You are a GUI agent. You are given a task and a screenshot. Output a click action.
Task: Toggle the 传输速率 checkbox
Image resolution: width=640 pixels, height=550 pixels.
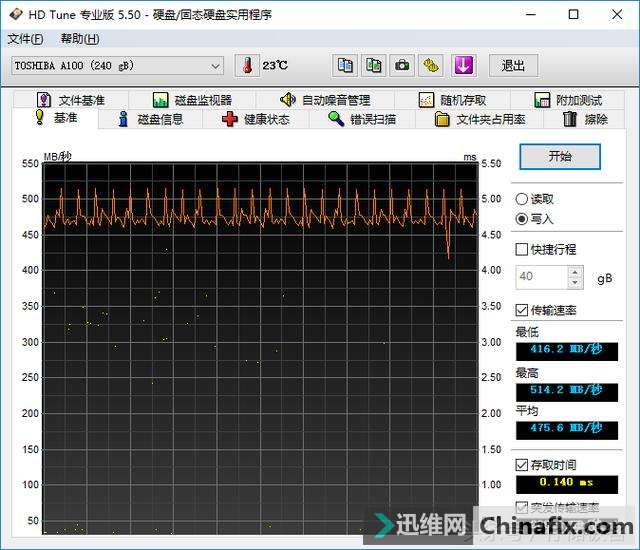[522, 310]
